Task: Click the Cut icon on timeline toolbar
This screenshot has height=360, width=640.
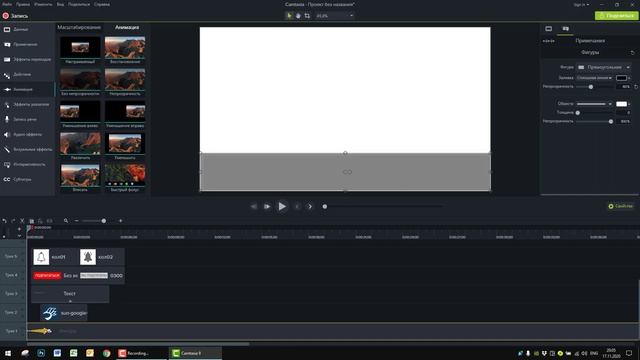Action: pyautogui.click(x=22, y=221)
